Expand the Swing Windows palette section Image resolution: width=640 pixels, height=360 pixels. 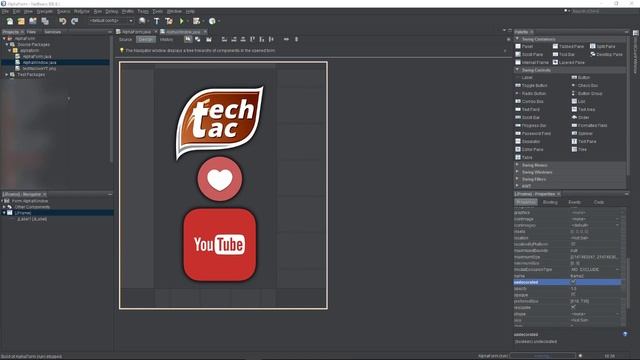[518, 172]
